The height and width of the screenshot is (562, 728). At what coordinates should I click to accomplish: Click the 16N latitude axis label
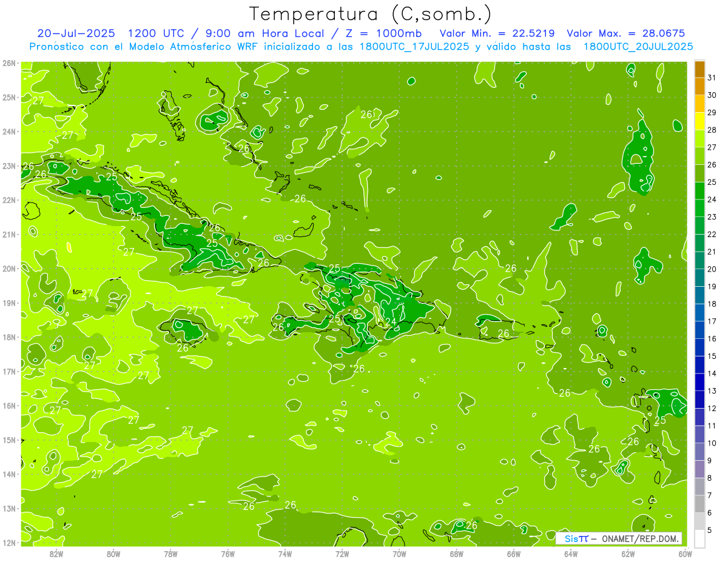(9, 406)
